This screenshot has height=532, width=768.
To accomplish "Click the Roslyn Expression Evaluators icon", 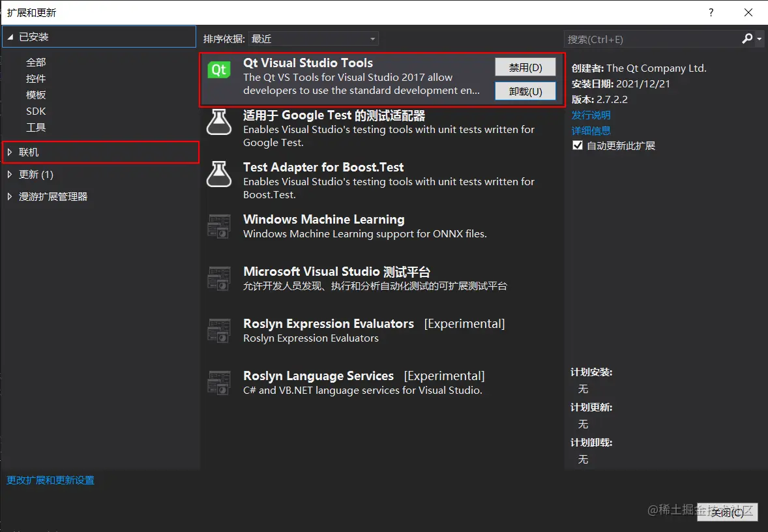I will click(219, 331).
